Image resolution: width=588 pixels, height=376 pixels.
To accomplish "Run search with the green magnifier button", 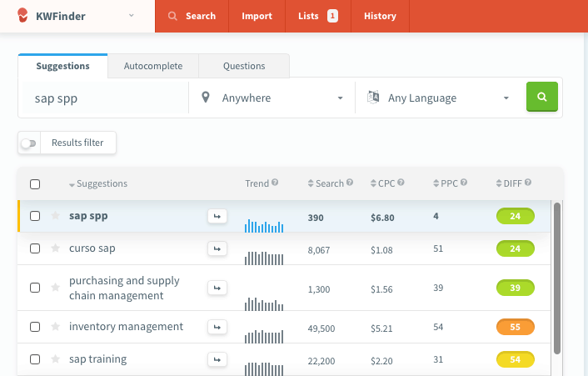I will [542, 97].
